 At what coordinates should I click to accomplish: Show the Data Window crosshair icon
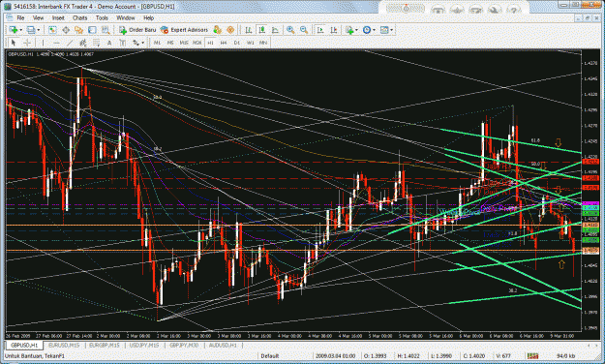tap(66, 30)
